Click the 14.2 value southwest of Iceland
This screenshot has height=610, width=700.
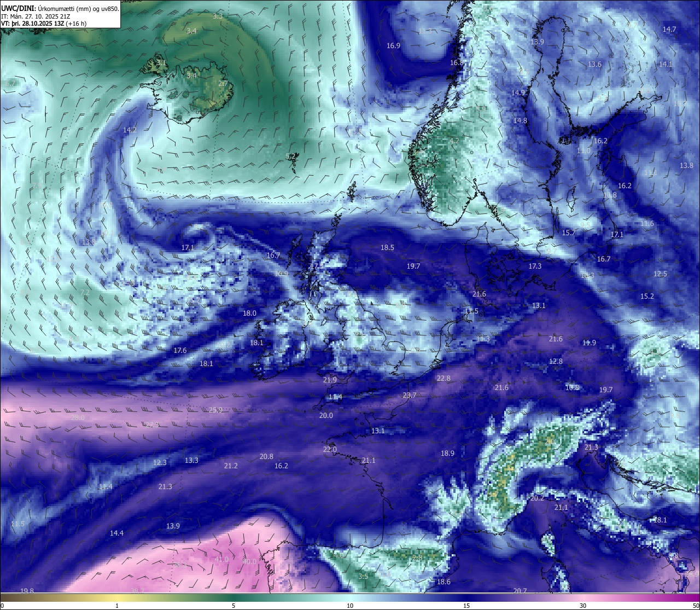coord(130,130)
